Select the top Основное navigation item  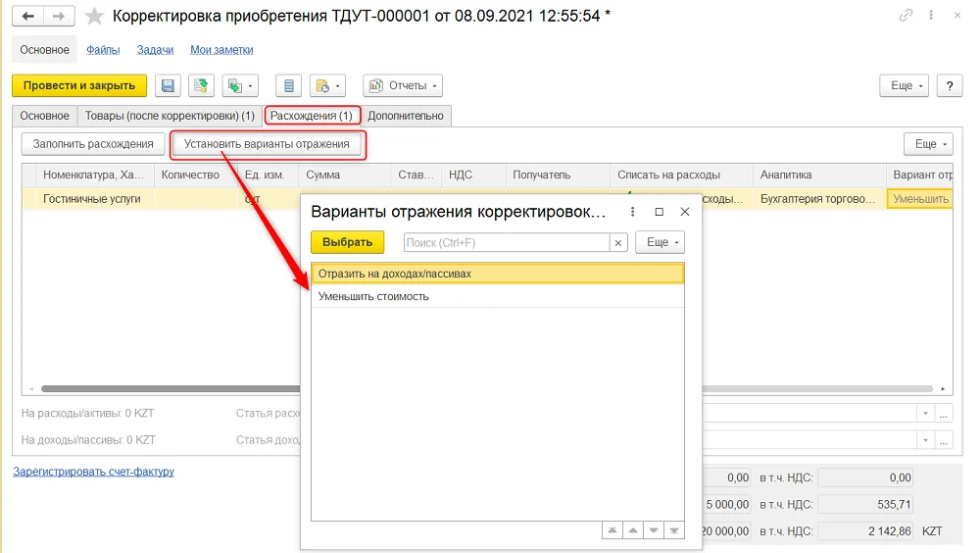click(44, 50)
